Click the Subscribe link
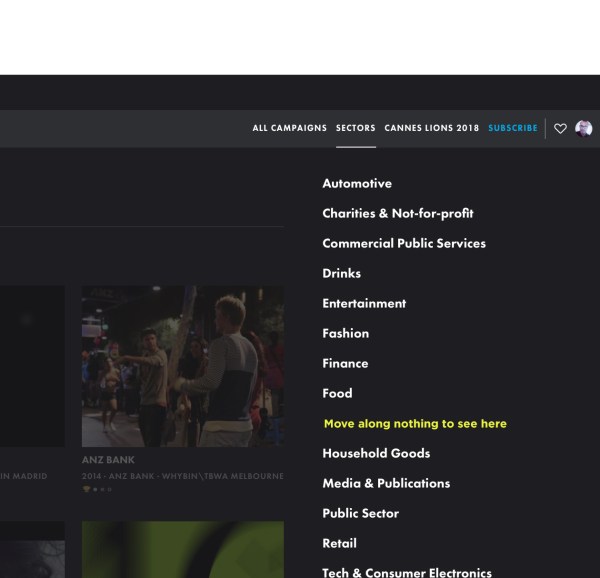Screen dimensions: 600x578 click(513, 128)
